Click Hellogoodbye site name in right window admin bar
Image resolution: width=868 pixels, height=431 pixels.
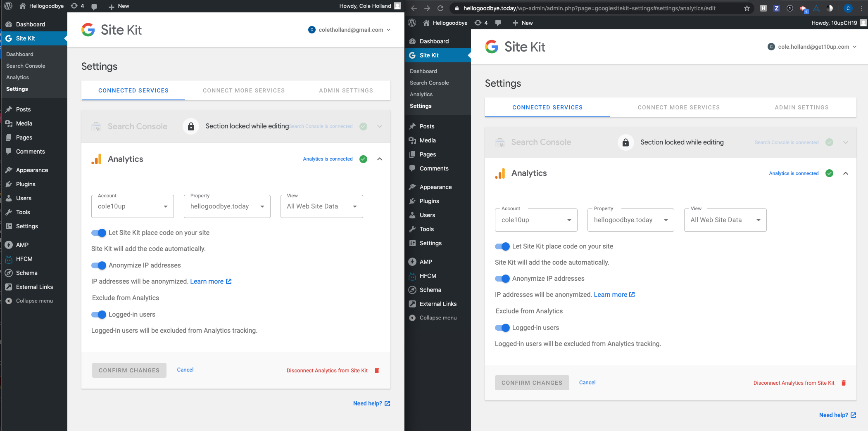445,23
